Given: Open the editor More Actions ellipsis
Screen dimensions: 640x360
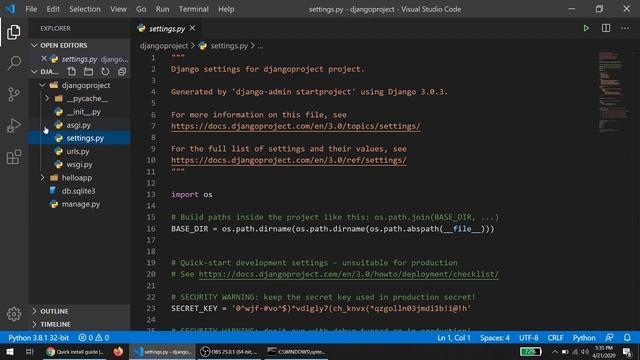Looking at the screenshot, I should pos(625,29).
